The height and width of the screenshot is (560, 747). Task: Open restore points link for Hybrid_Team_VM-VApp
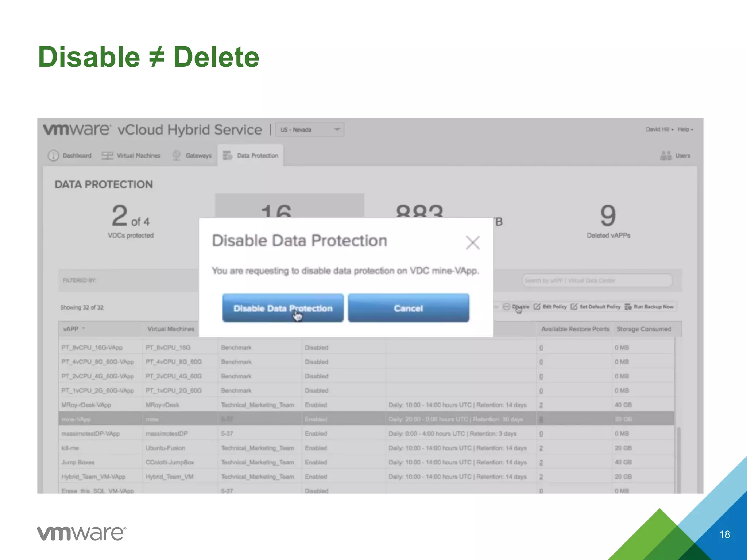click(x=541, y=477)
